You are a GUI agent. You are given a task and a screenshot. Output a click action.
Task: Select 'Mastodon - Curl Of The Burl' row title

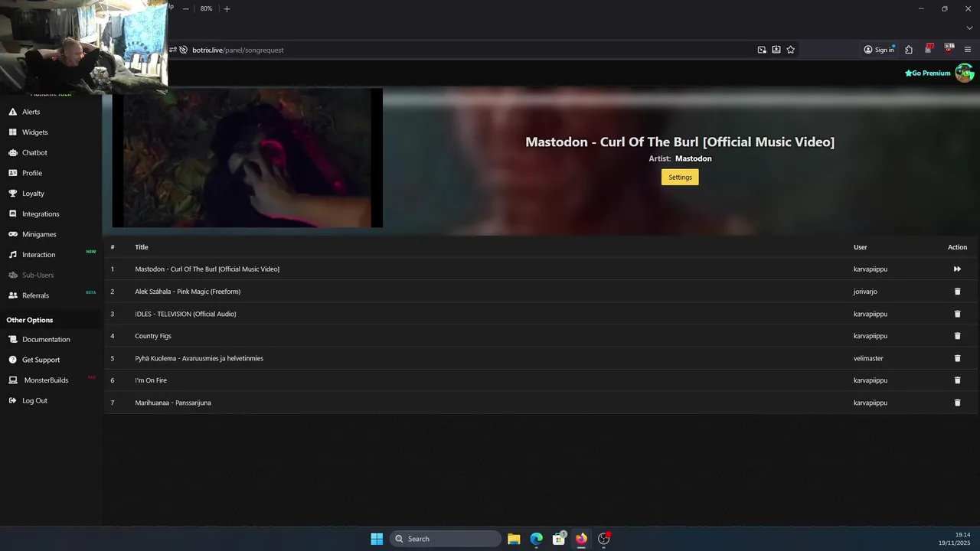[x=207, y=269]
